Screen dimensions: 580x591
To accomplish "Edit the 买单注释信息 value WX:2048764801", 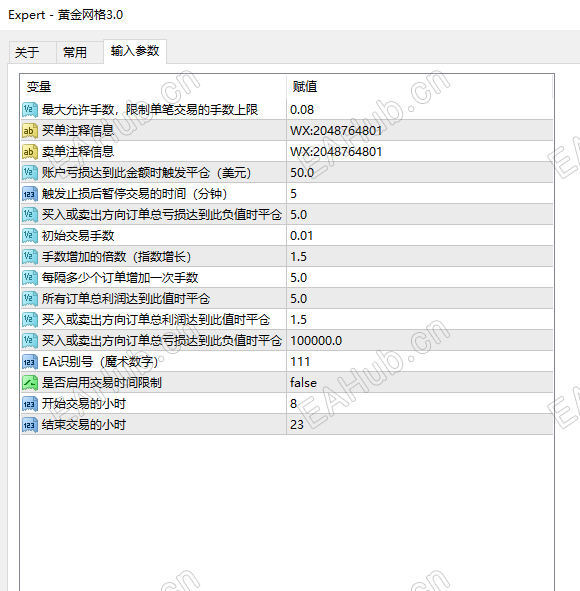I will click(419, 131).
